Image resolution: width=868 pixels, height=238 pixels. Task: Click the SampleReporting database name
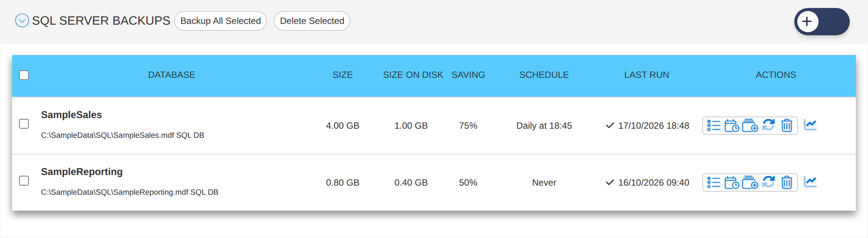(x=82, y=172)
